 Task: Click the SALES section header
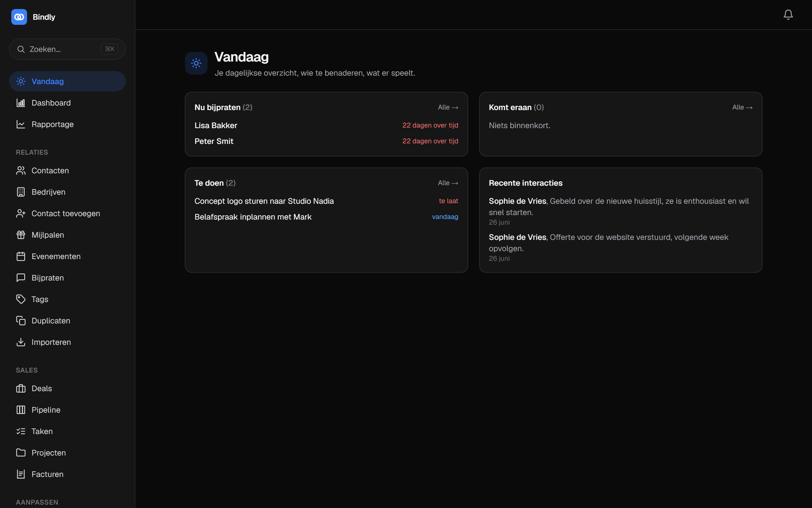[x=27, y=370]
